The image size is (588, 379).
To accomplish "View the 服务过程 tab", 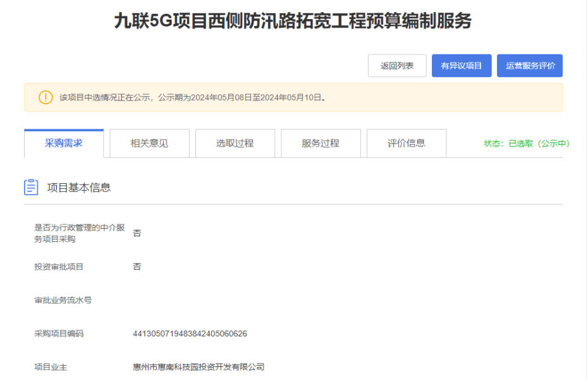I will 321,143.
